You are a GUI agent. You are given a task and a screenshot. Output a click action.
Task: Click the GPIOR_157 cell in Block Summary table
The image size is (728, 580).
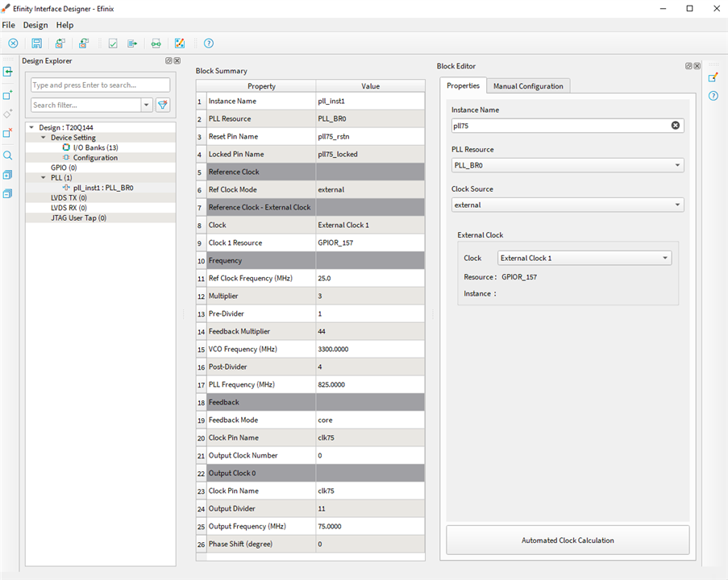370,242
